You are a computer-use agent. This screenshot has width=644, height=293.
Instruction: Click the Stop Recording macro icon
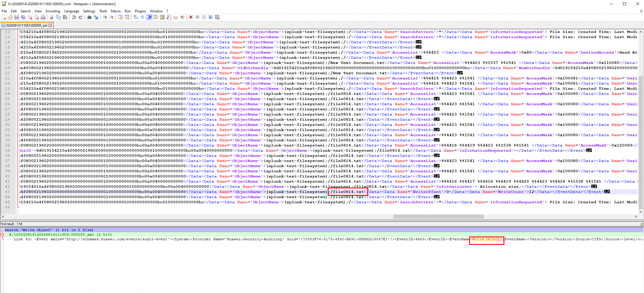[198, 17]
